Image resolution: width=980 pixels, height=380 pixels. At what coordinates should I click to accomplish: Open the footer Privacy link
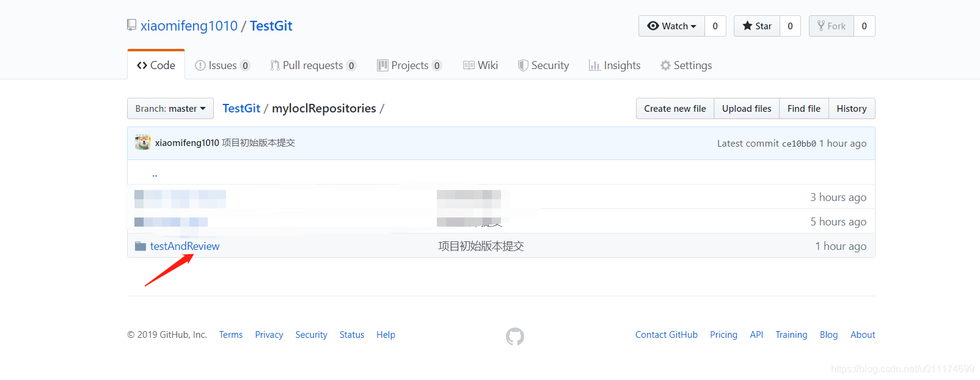click(x=269, y=335)
